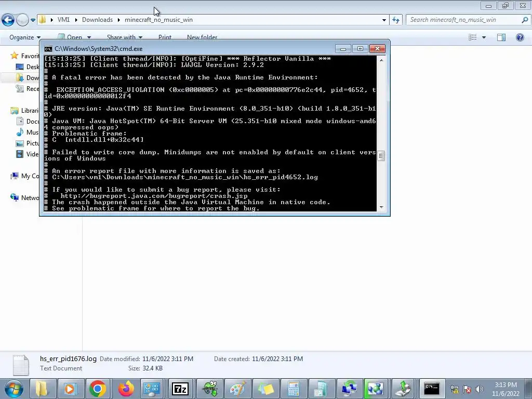The height and width of the screenshot is (399, 532).
Task: Select Videos library in navigation pane
Action: (28, 154)
